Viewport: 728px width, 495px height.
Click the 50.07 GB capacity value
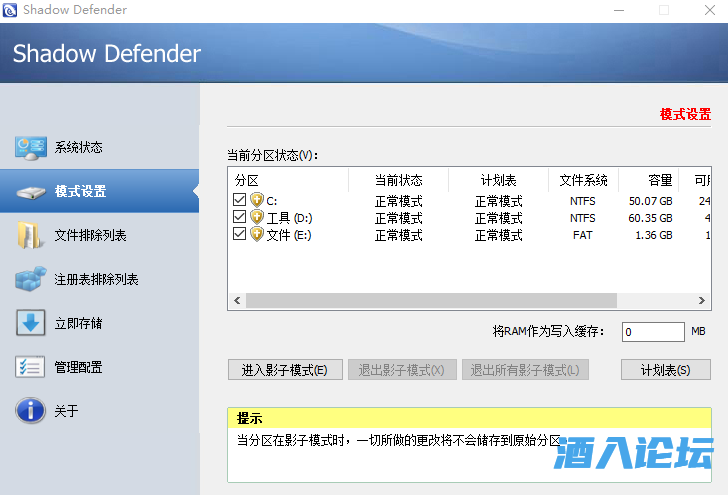(650, 201)
